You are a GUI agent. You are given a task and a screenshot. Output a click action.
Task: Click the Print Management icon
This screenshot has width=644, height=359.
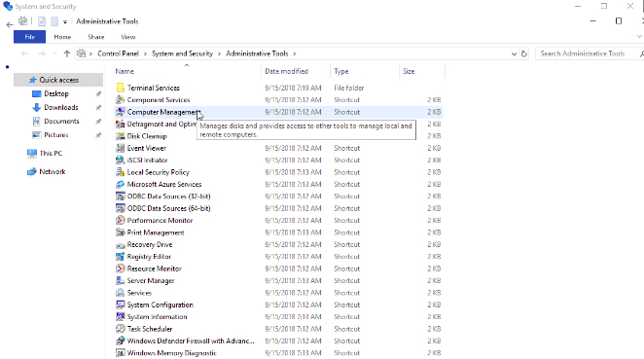pos(120,233)
